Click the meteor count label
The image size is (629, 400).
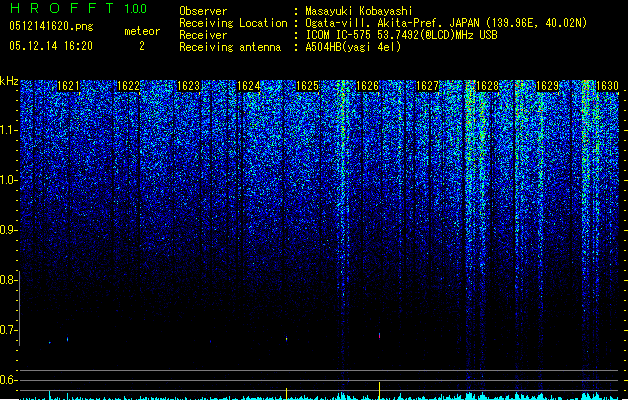tap(142, 31)
